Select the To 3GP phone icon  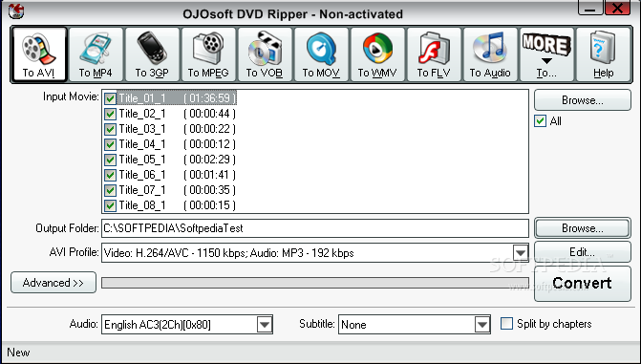tap(152, 54)
